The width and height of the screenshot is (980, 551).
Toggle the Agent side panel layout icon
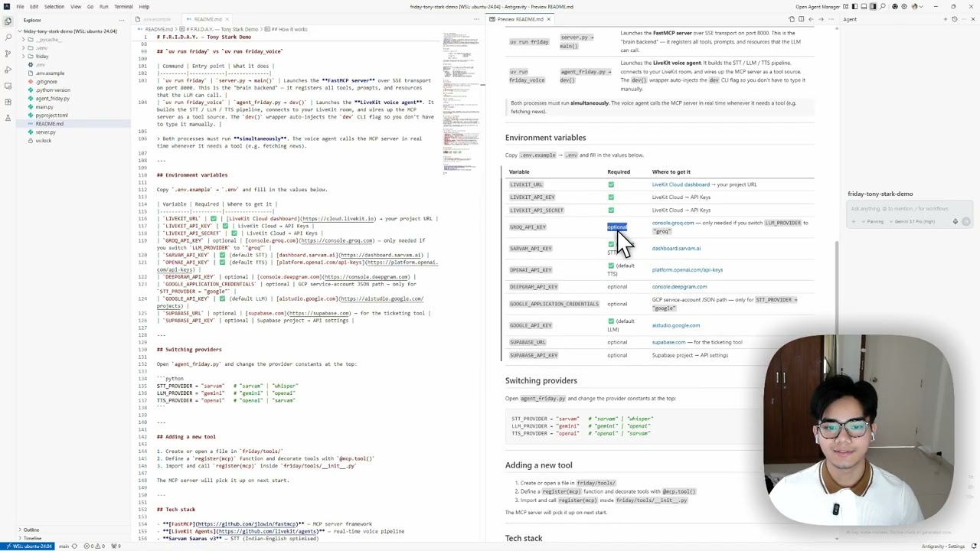(873, 7)
